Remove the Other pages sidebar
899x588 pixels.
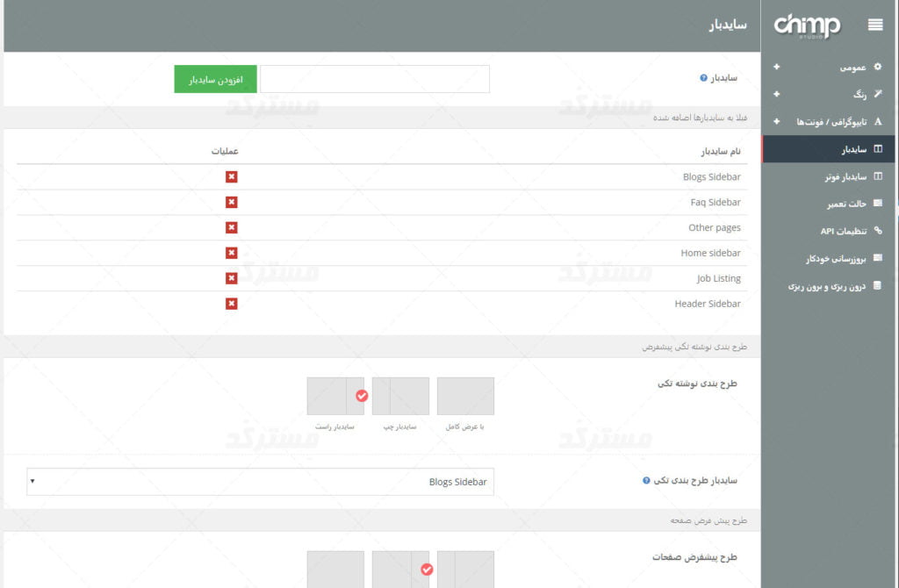point(231,227)
